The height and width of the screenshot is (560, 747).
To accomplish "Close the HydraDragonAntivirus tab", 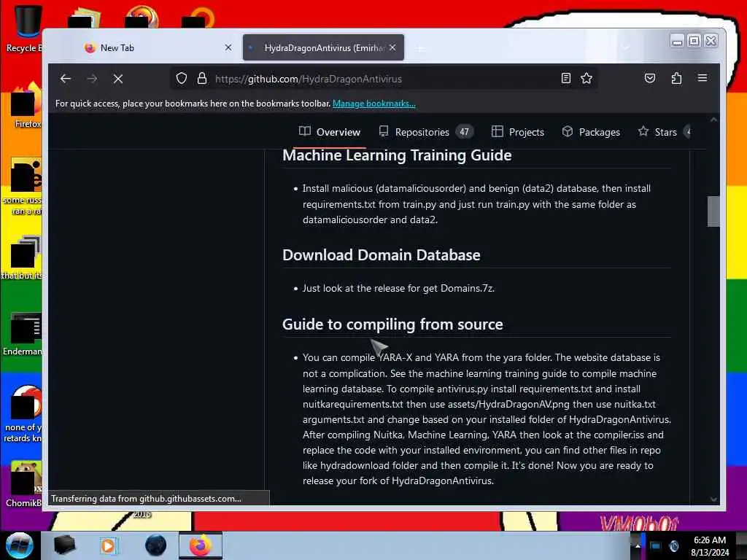I will tap(392, 47).
